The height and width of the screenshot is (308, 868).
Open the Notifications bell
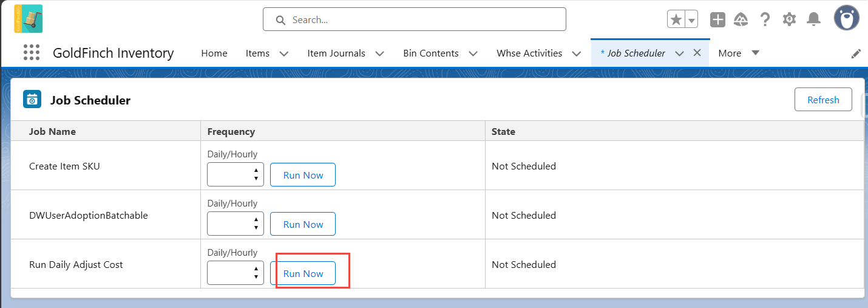(813, 19)
